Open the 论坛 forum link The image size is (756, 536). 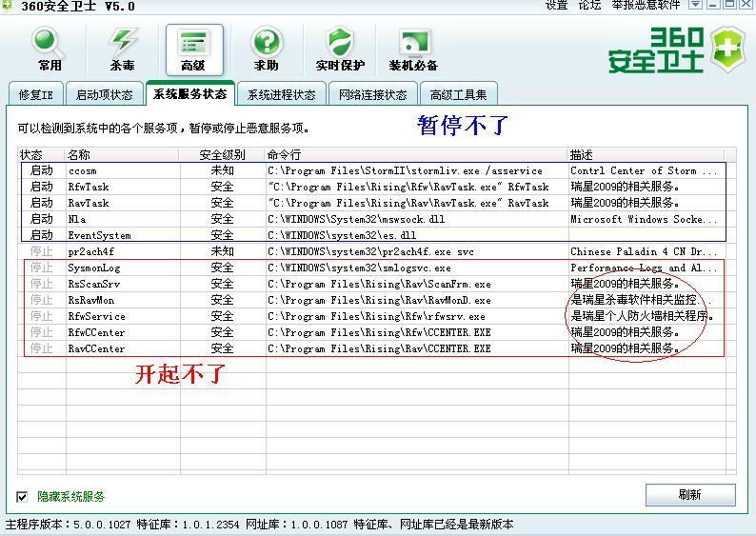[589, 5]
